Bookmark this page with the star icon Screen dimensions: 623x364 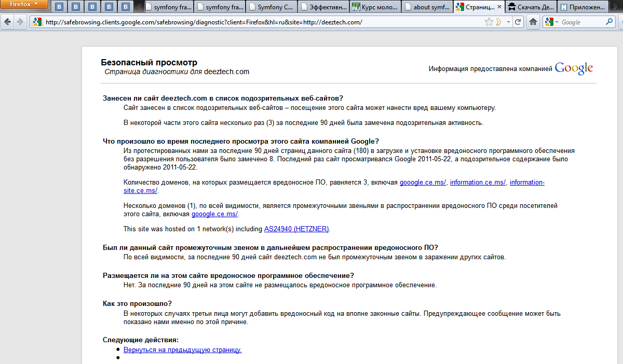point(489,22)
